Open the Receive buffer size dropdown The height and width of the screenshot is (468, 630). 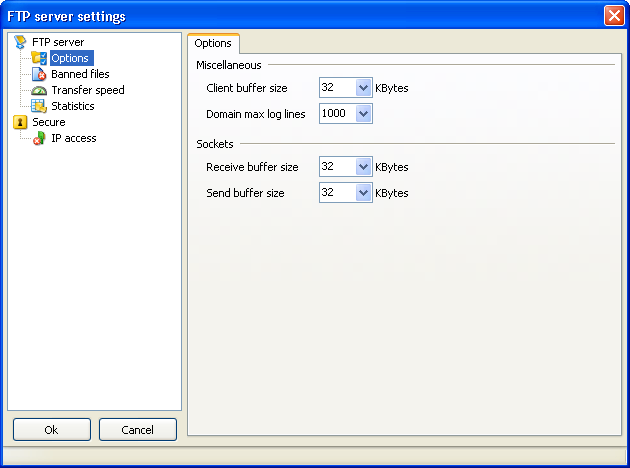pyautogui.click(x=363, y=167)
